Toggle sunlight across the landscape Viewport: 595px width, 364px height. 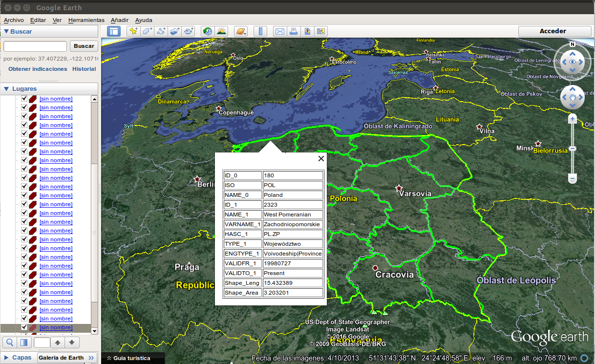(x=221, y=31)
